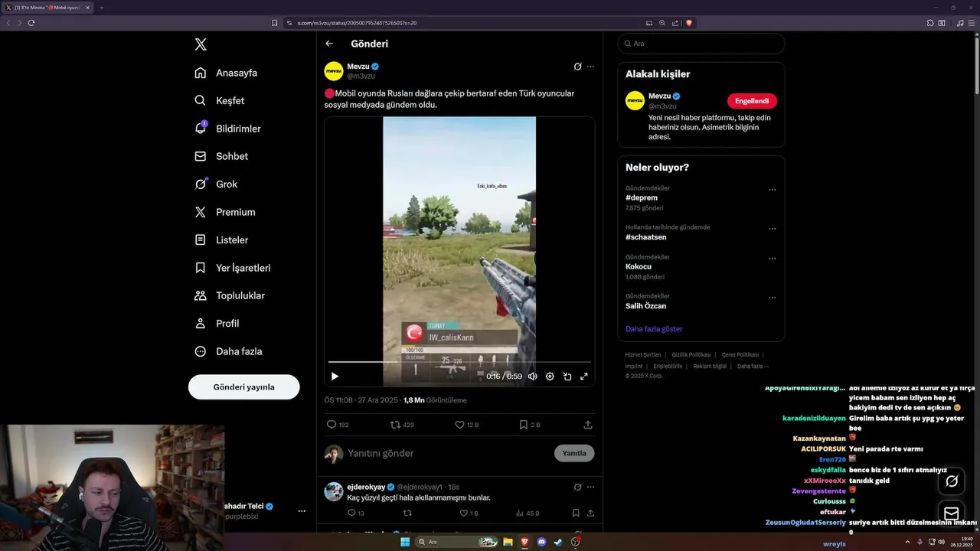
Task: Click the Brave Shields icon in address bar
Action: [689, 23]
